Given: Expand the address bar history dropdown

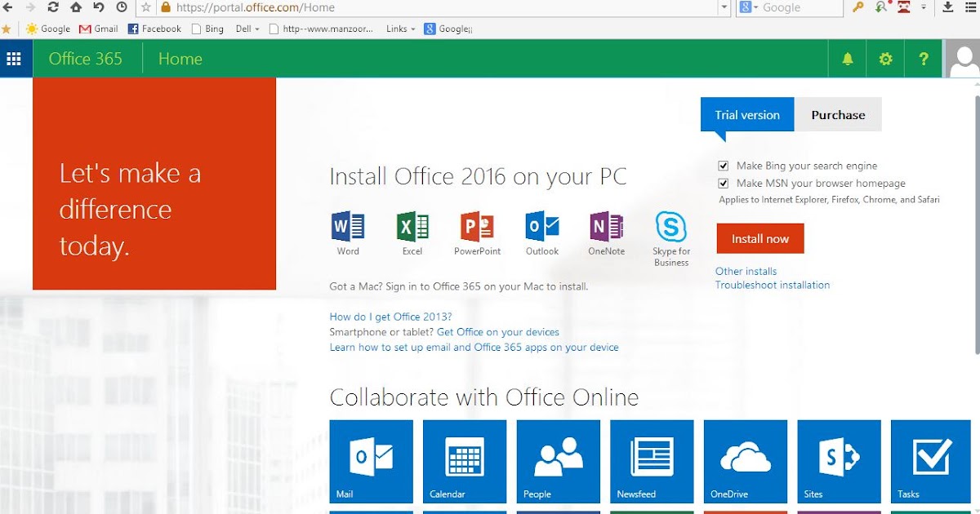Looking at the screenshot, I should pyautogui.click(x=724, y=8).
